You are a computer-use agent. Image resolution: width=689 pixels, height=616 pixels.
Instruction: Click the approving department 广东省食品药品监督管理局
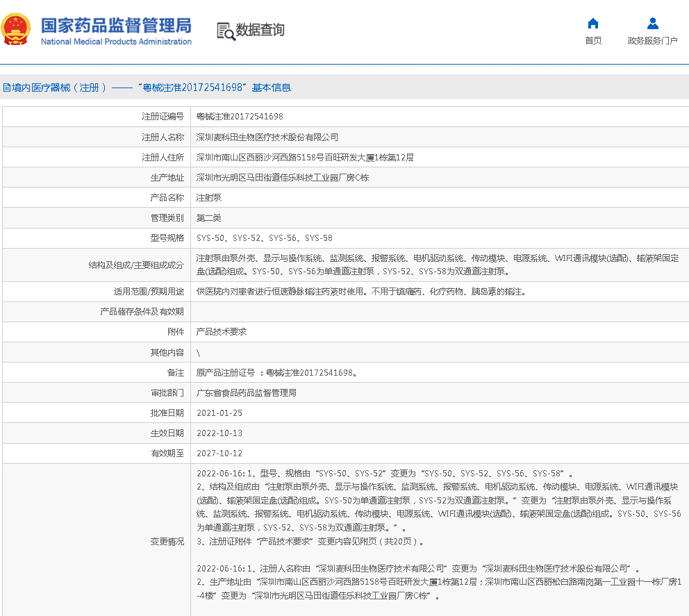(x=247, y=393)
